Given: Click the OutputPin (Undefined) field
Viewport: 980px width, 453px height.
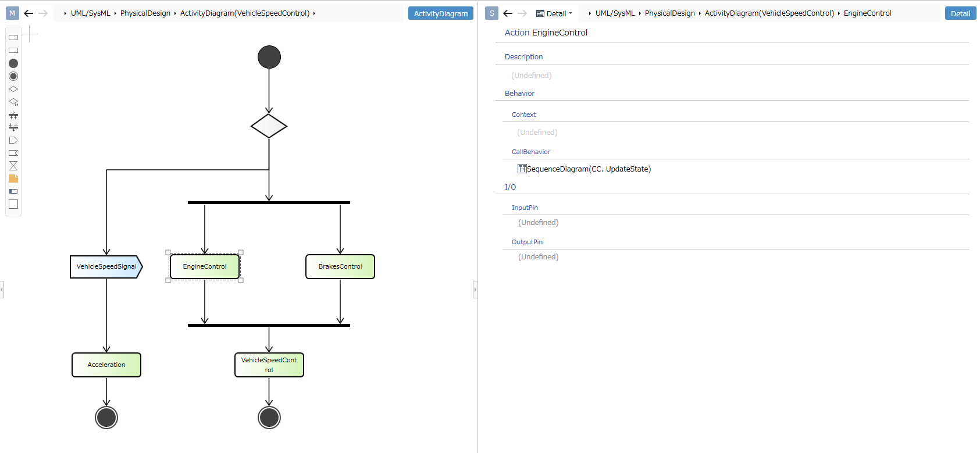Looking at the screenshot, I should (x=538, y=257).
